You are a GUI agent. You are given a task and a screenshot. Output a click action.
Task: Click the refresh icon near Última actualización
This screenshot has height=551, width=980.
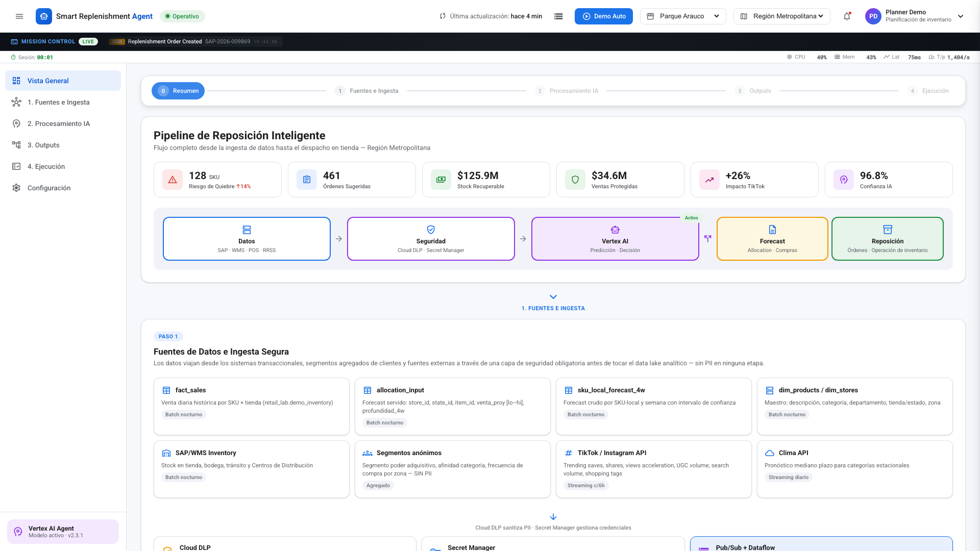[x=443, y=16]
